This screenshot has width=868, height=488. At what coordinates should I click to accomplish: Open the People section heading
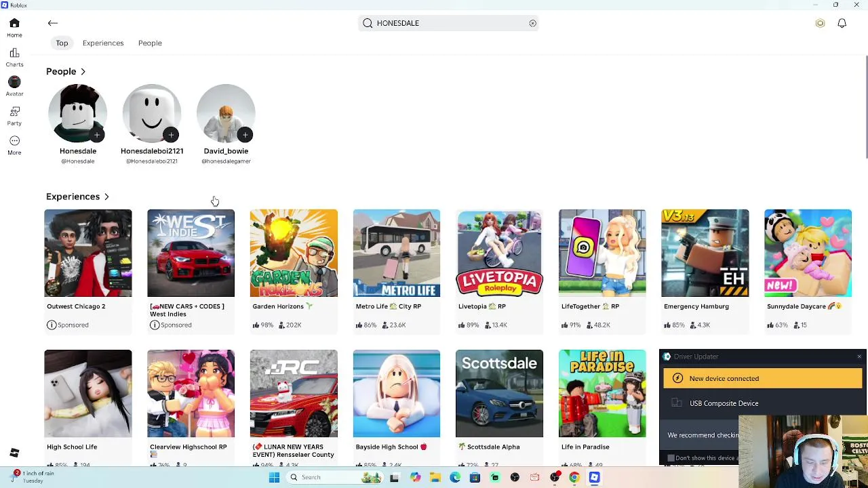coord(61,71)
